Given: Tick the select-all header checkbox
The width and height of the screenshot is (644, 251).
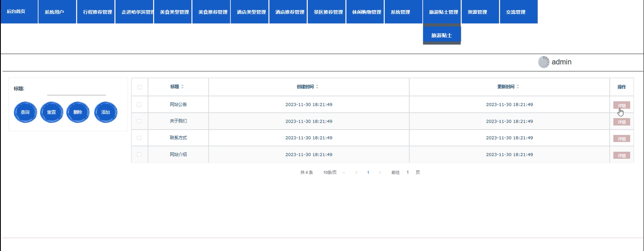Looking at the screenshot, I should coord(139,87).
